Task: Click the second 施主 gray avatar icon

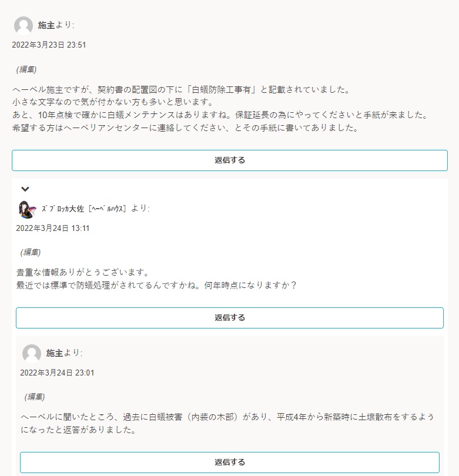Action: (32, 353)
